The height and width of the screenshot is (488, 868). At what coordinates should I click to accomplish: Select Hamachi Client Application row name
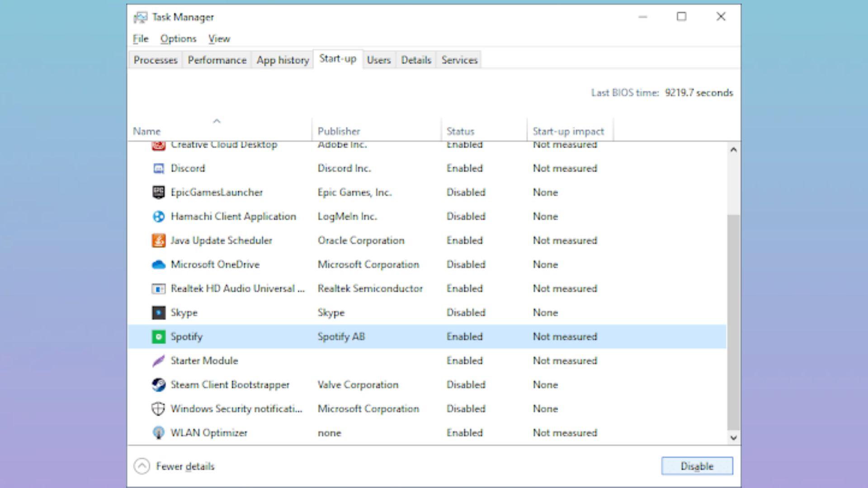pos(233,216)
